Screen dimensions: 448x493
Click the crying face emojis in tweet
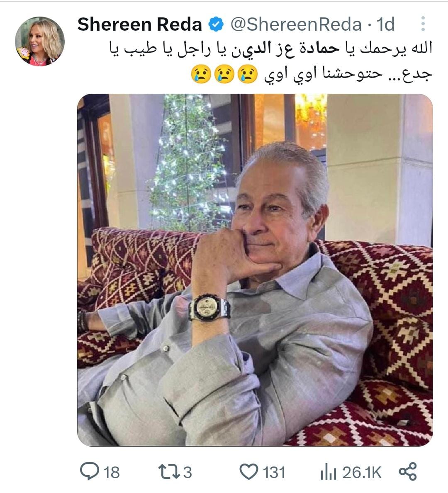[224, 74]
